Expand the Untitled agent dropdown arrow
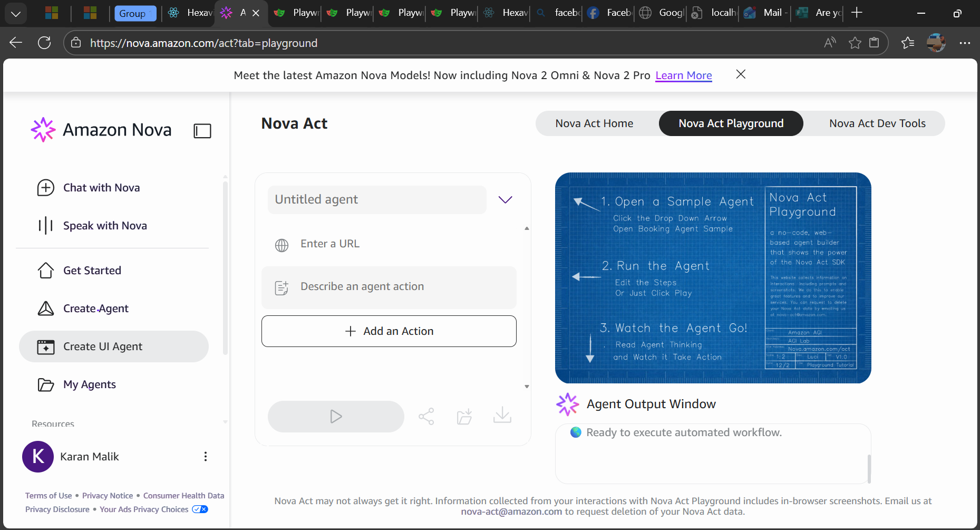This screenshot has width=980, height=530. coord(505,200)
